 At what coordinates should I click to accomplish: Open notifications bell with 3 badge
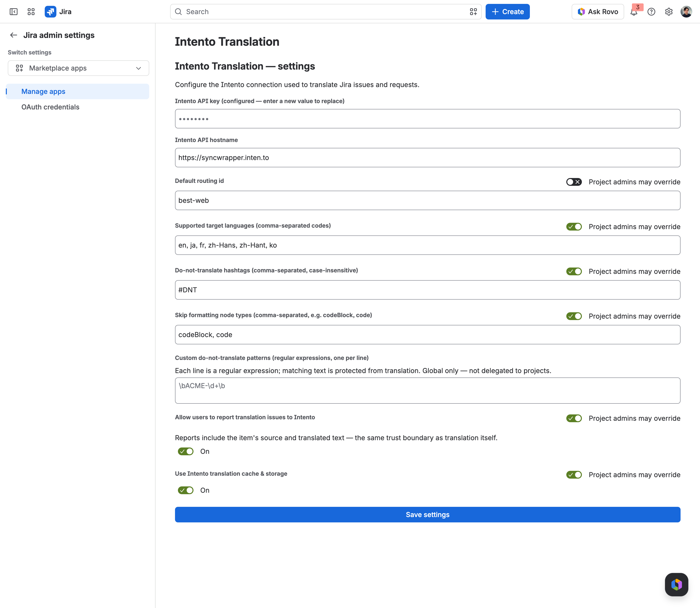(x=634, y=12)
